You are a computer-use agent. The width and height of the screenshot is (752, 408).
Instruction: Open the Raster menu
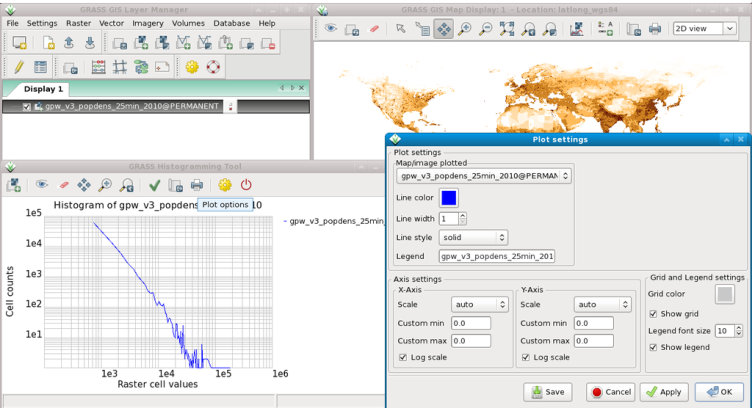(80, 22)
